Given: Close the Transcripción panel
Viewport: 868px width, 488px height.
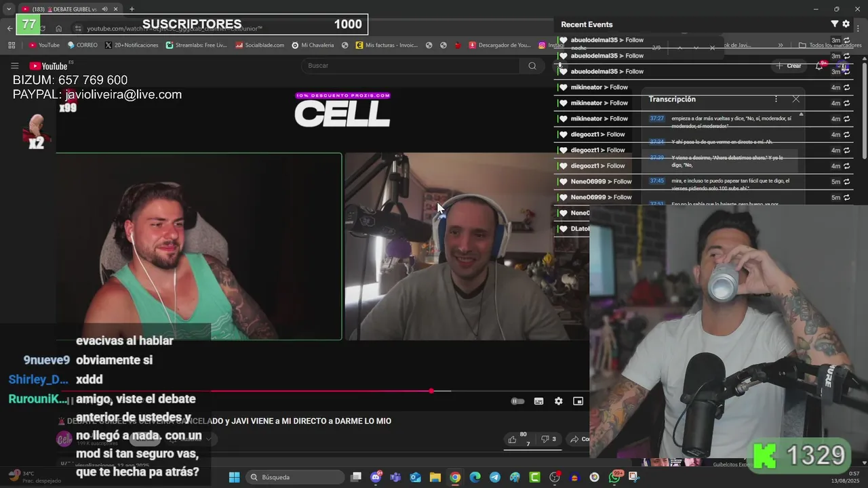Looking at the screenshot, I should click(x=795, y=99).
